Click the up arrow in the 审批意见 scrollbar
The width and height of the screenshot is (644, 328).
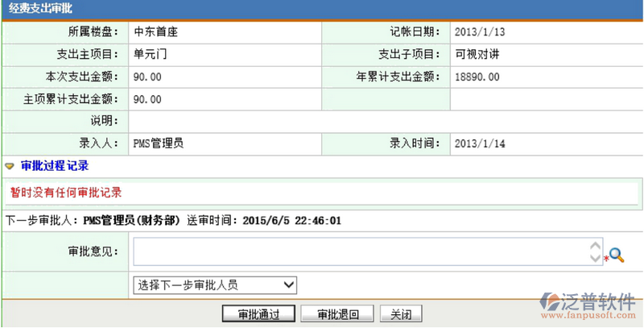click(x=595, y=245)
